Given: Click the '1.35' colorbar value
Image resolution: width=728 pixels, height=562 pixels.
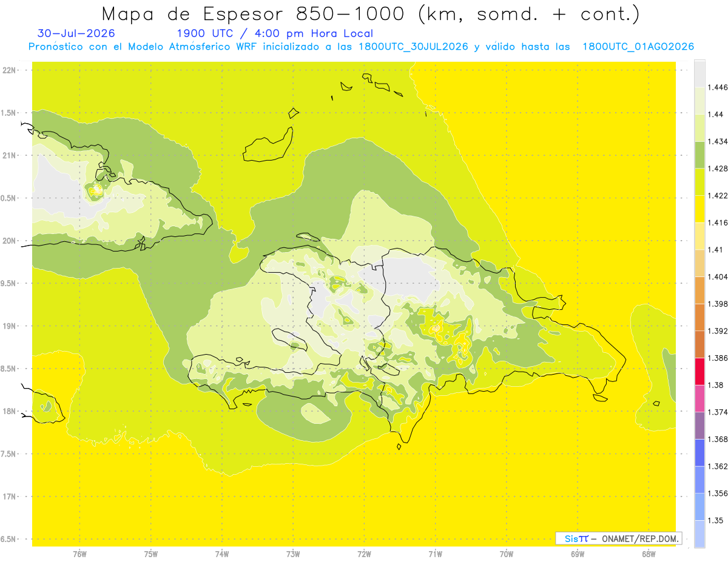Looking at the screenshot, I should 715,520.
